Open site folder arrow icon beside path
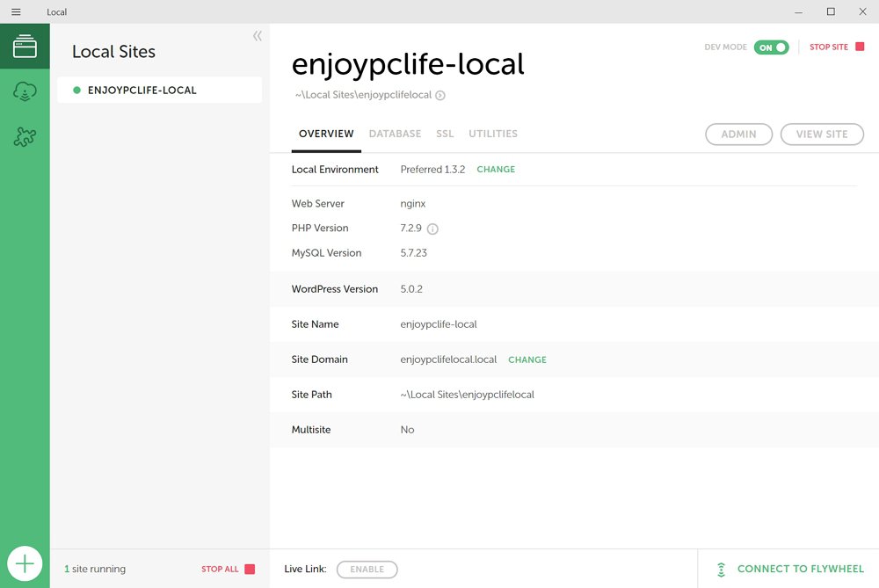879x588 pixels. pos(440,95)
